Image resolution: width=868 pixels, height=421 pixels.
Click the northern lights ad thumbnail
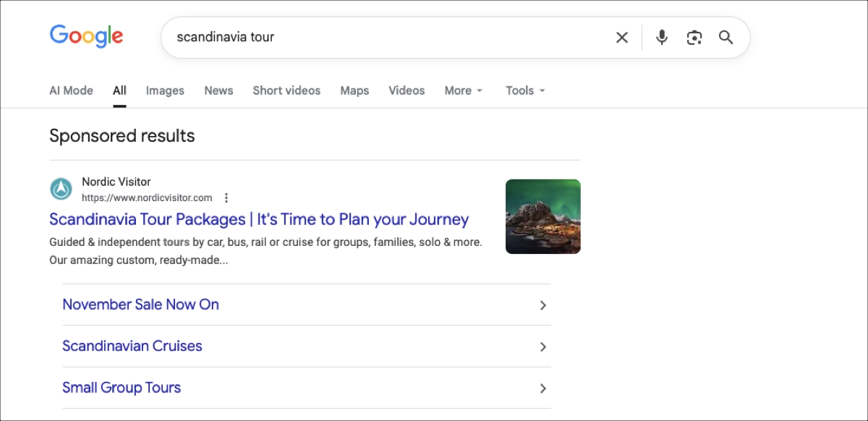tap(542, 216)
